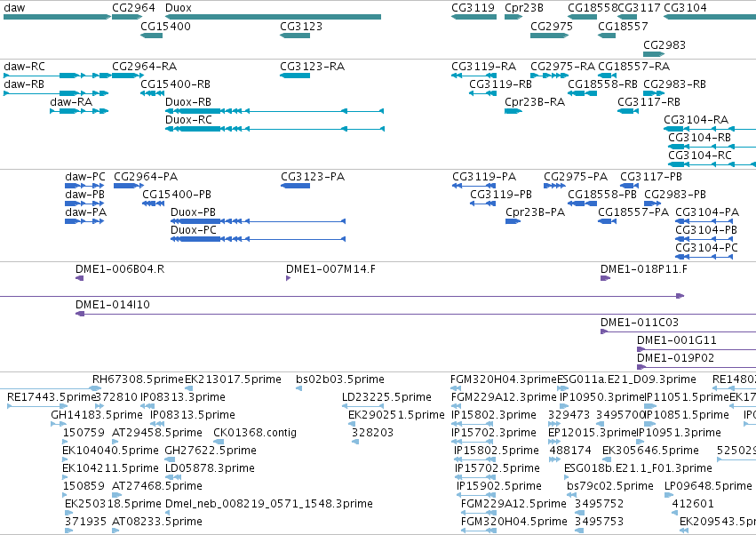
Task: Click the CG15400-PB protein label
Action: click(177, 195)
